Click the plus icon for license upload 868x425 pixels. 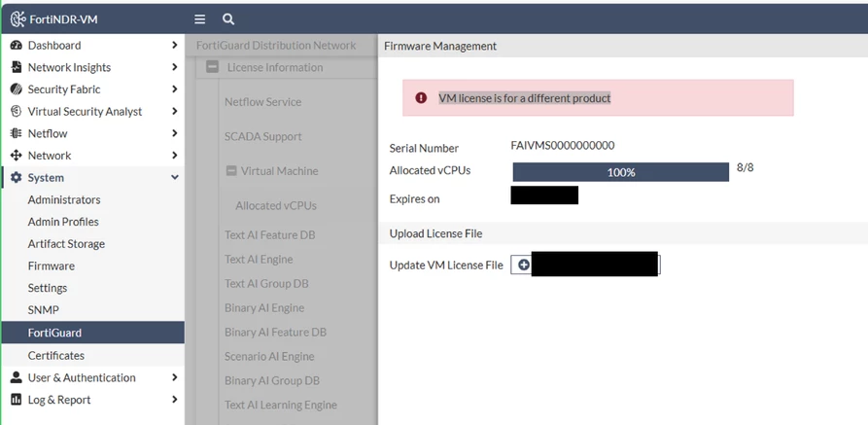(523, 266)
